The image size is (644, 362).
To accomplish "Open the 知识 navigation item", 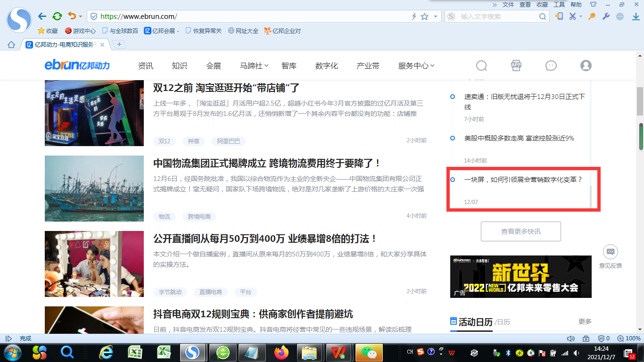I will (180, 66).
